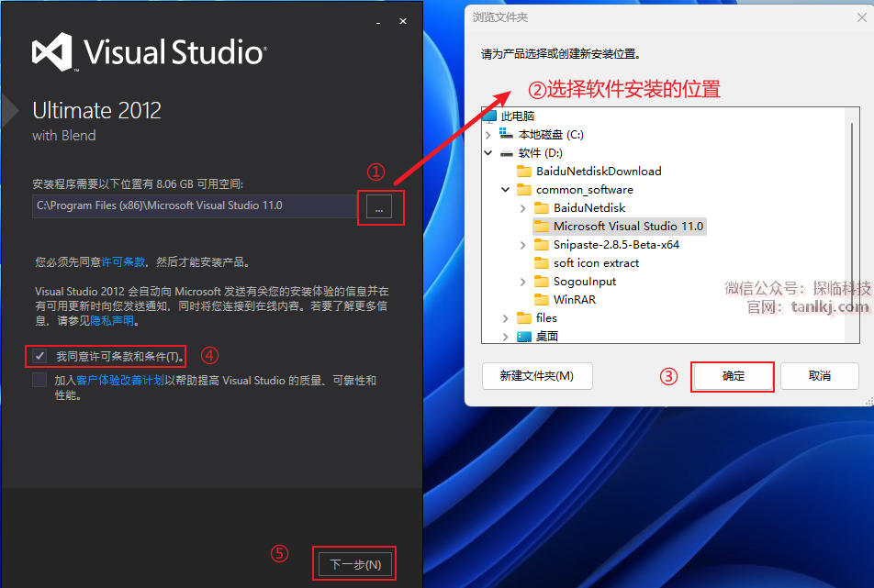This screenshot has height=588, width=874.
Task: Select the WinRAR folder name
Action: pos(574,300)
